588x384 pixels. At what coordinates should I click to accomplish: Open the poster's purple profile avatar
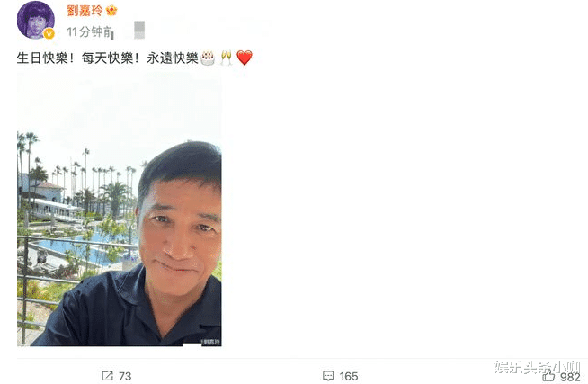tap(36, 20)
